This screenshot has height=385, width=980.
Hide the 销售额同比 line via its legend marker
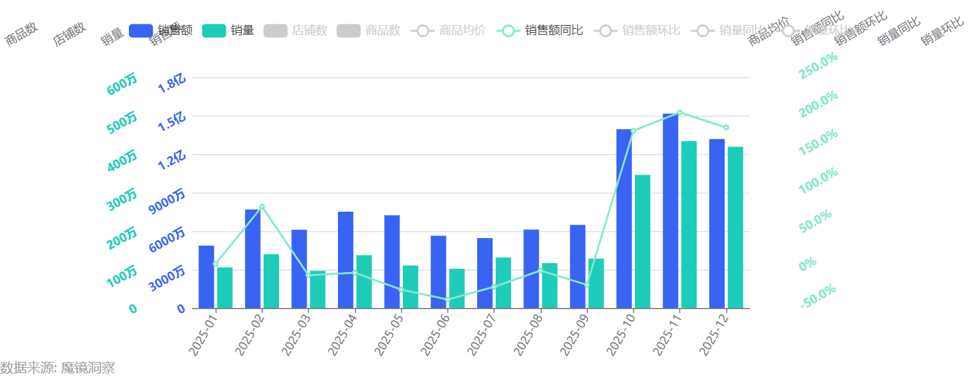(507, 30)
